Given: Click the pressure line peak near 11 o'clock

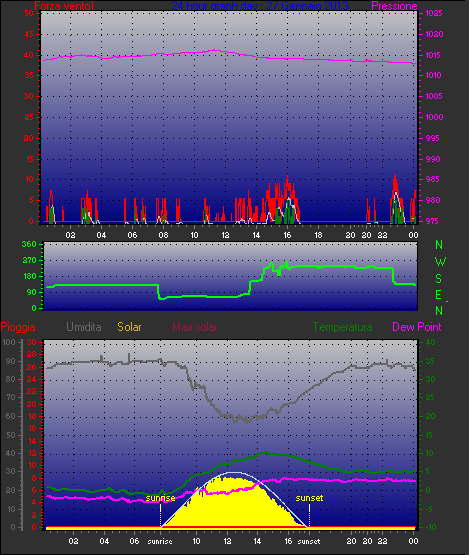Looking at the screenshot, I should tap(215, 50).
